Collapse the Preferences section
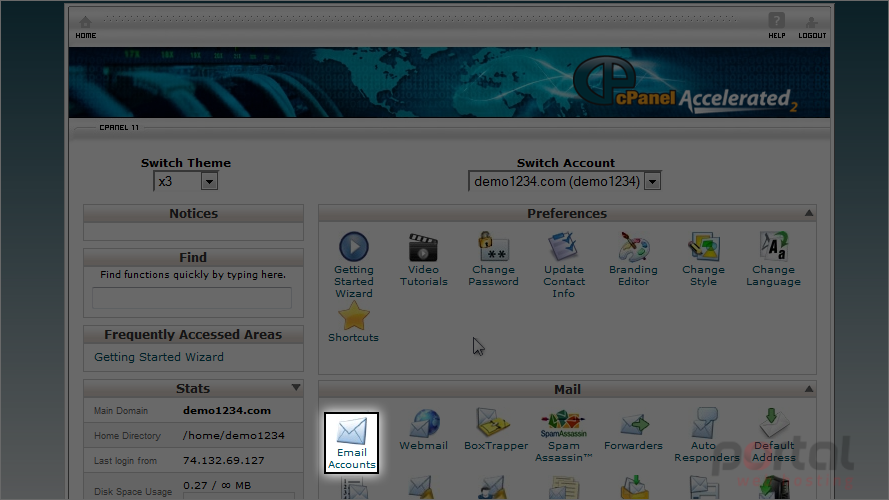 808,213
